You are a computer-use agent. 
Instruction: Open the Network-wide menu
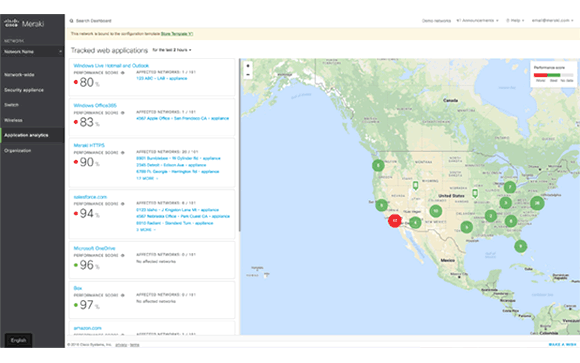19,75
